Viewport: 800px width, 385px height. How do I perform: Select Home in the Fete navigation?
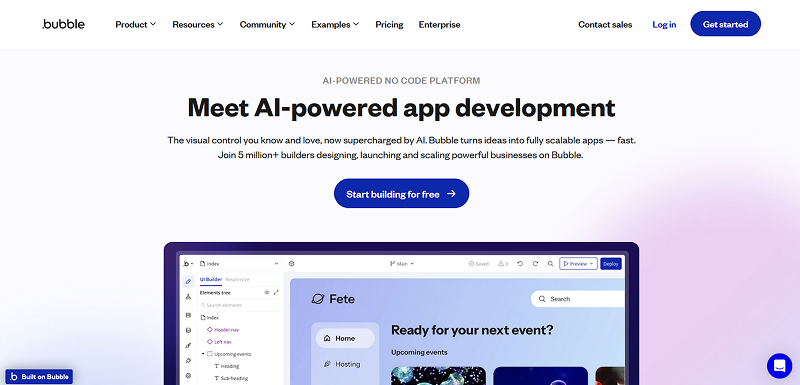coord(345,338)
